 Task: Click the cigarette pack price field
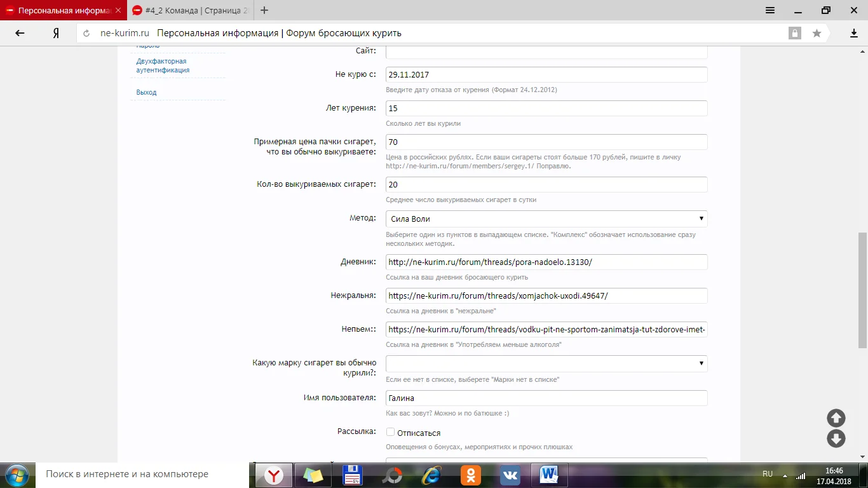coord(546,142)
